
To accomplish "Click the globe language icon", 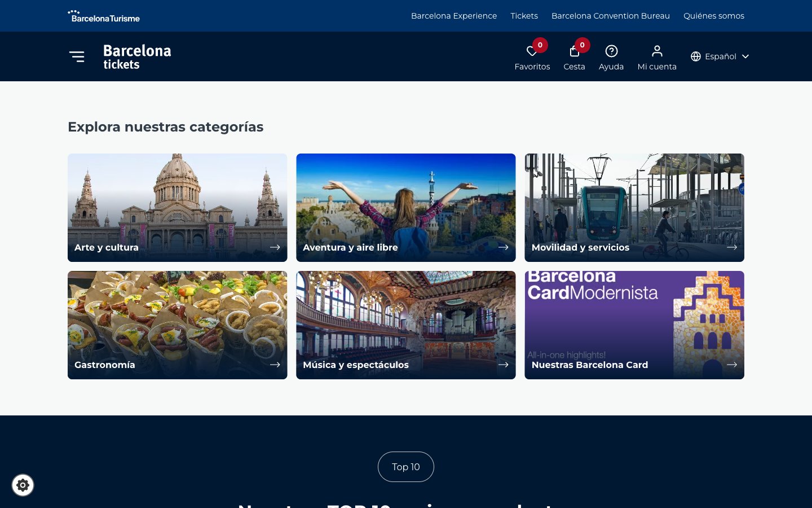I will click(696, 56).
